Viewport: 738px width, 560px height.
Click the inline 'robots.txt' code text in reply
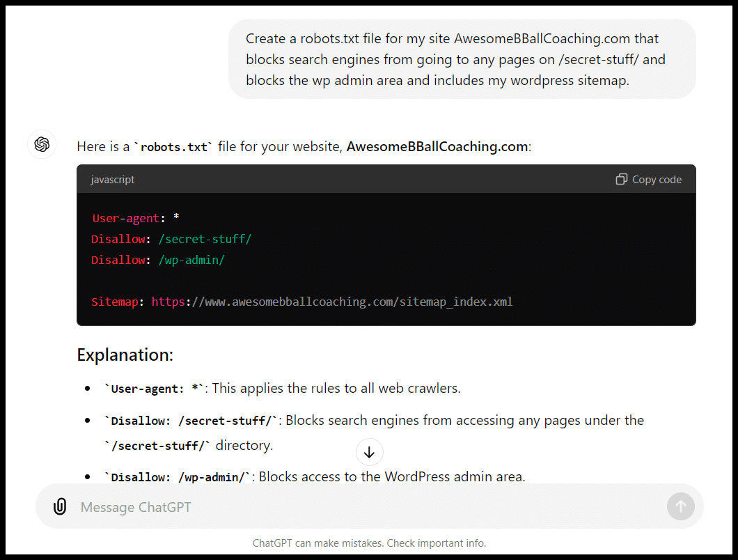[x=173, y=147]
